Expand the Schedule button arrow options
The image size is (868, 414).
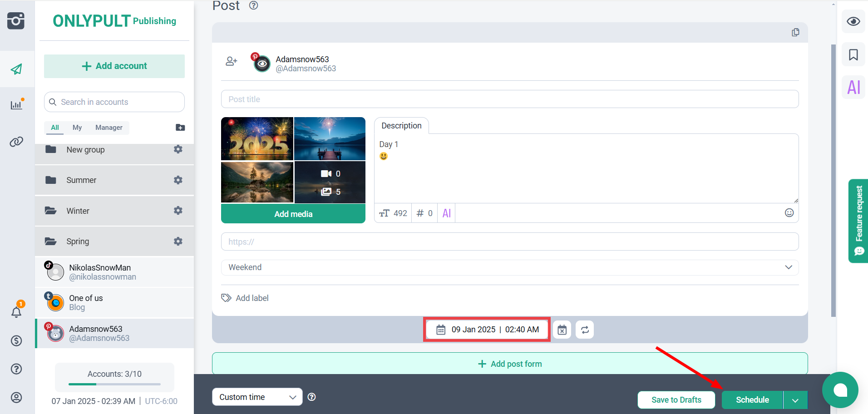tap(795, 400)
